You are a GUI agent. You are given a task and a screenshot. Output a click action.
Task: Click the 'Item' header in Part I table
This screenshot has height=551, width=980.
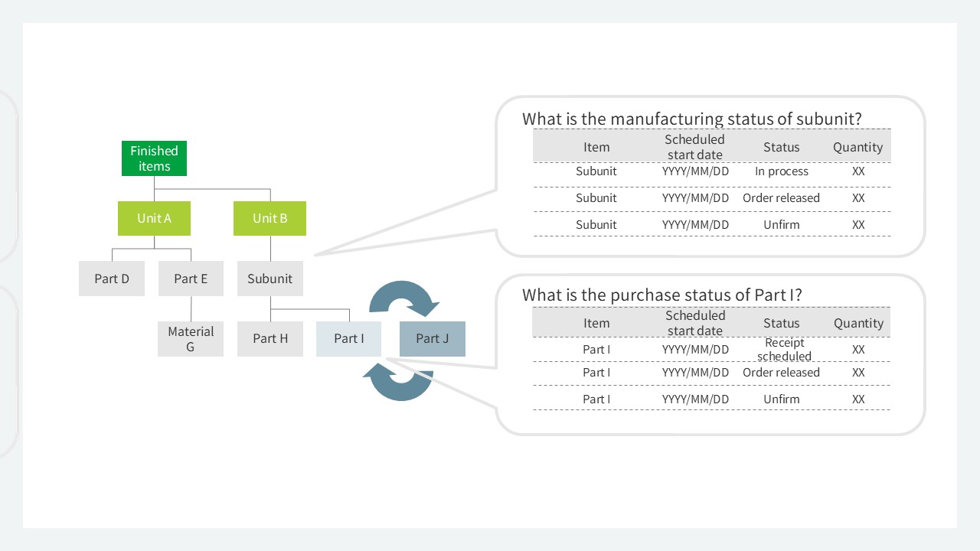(596, 323)
